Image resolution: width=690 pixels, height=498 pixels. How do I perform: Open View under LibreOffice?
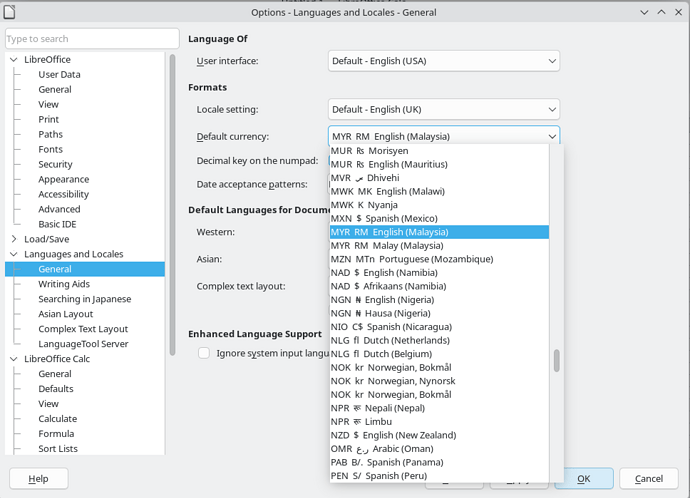[x=48, y=104]
